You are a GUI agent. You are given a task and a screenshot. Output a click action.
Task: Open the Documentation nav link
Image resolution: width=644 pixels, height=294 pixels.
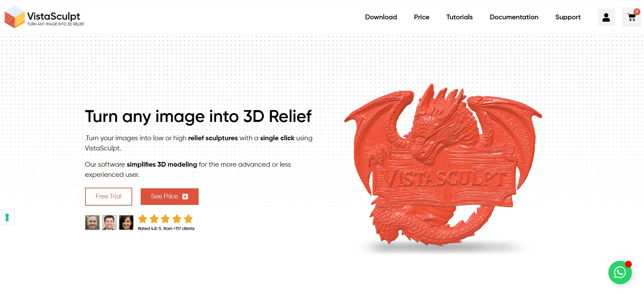tap(514, 17)
